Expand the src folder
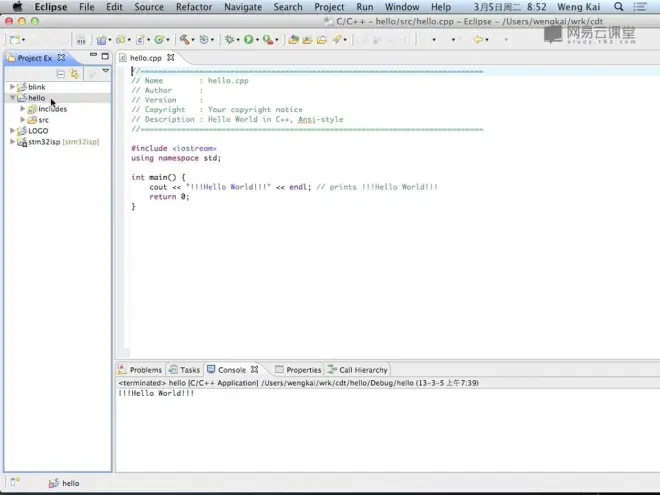 (x=23, y=120)
